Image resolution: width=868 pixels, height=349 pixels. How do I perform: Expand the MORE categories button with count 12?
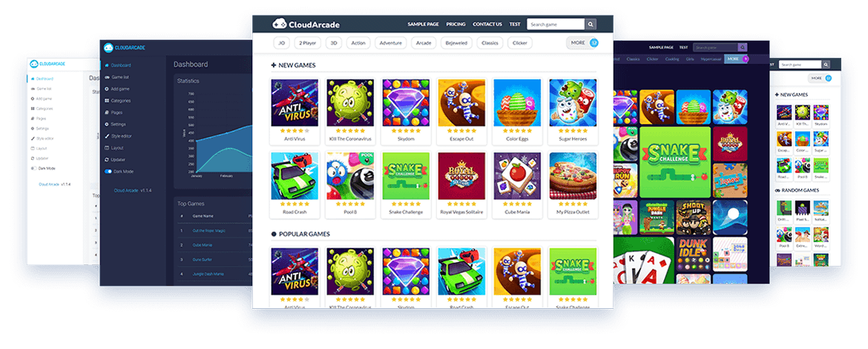click(582, 42)
